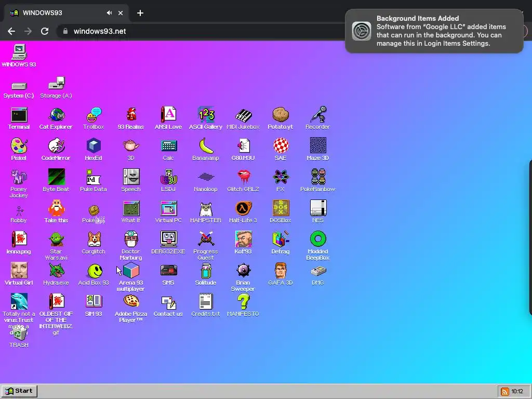The height and width of the screenshot is (399, 532).
Task: Open ANSI Love icon
Action: (168, 115)
